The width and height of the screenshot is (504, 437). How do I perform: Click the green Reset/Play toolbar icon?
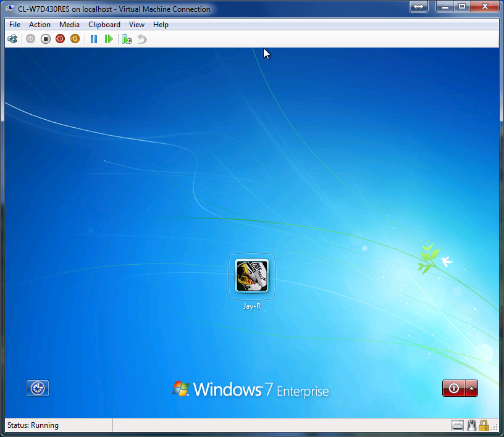(109, 39)
